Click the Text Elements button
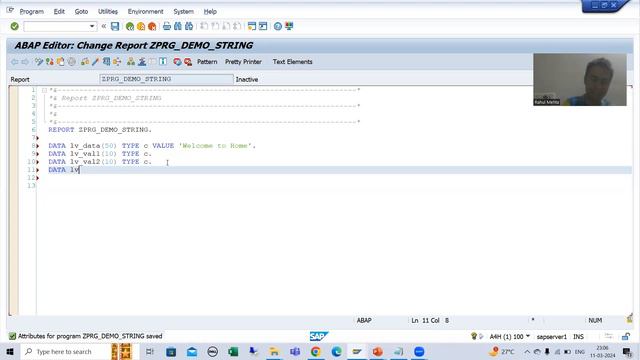 [292, 62]
